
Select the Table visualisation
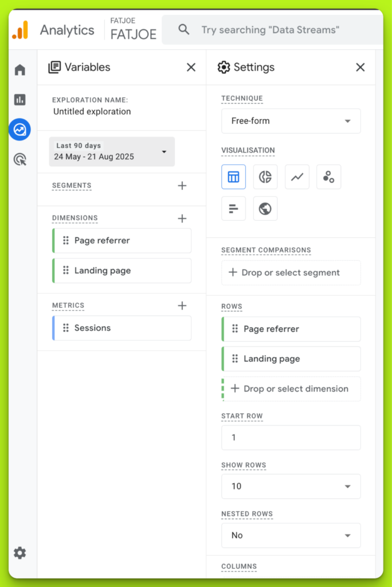pos(234,177)
